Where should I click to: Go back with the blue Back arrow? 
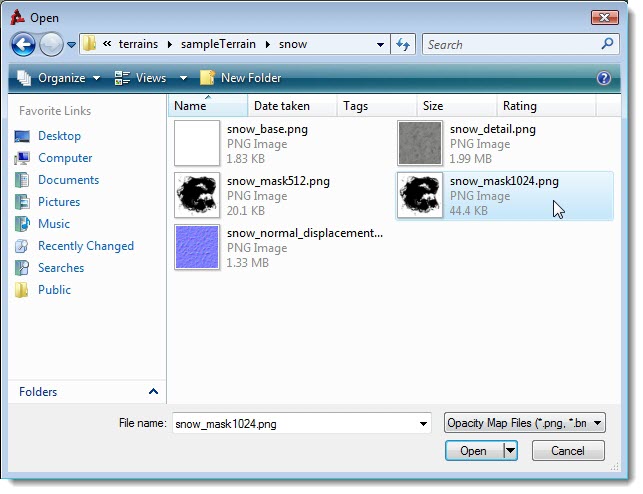[x=23, y=44]
